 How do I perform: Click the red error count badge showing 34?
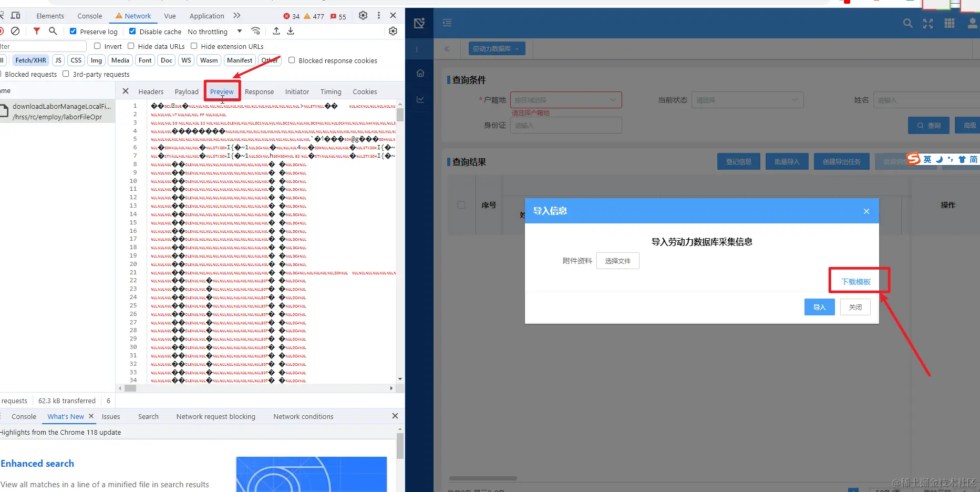click(x=292, y=16)
